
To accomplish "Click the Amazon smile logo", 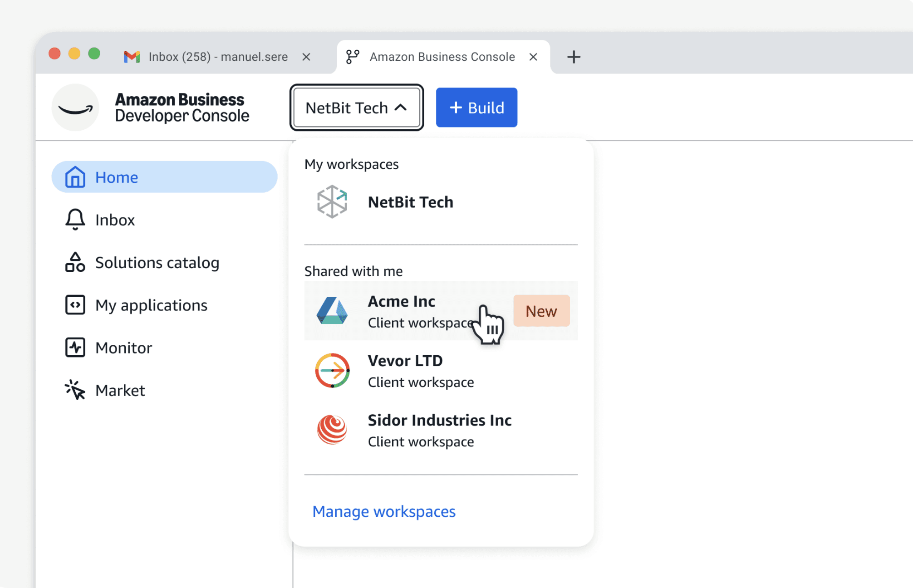I will 75,108.
